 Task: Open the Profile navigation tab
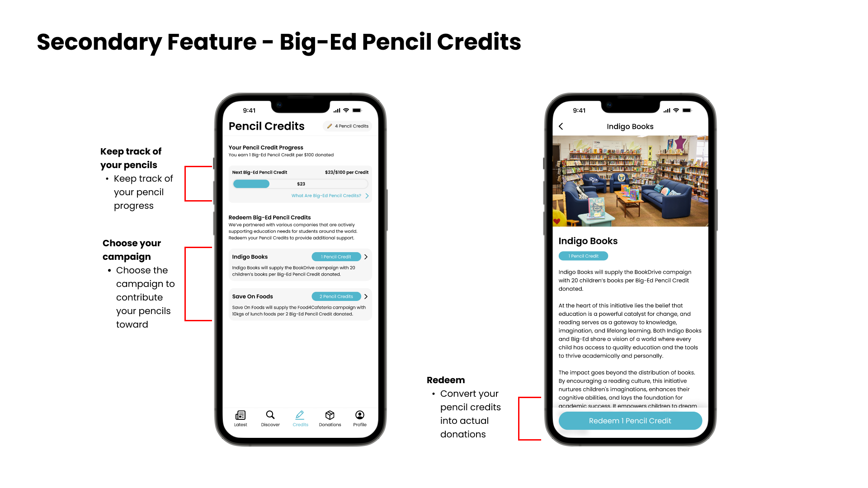click(x=359, y=417)
